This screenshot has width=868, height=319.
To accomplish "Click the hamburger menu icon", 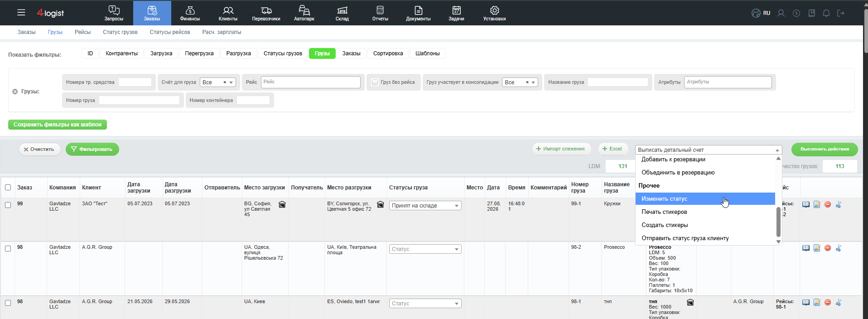I will pos(21,13).
